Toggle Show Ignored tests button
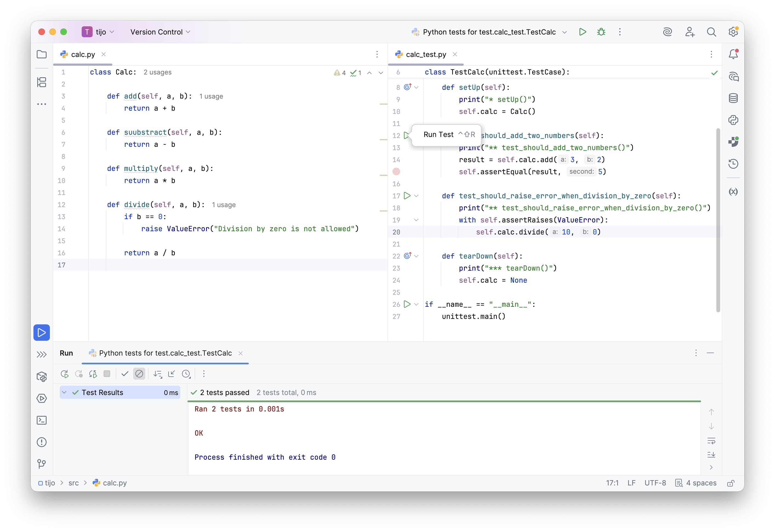 (x=139, y=374)
